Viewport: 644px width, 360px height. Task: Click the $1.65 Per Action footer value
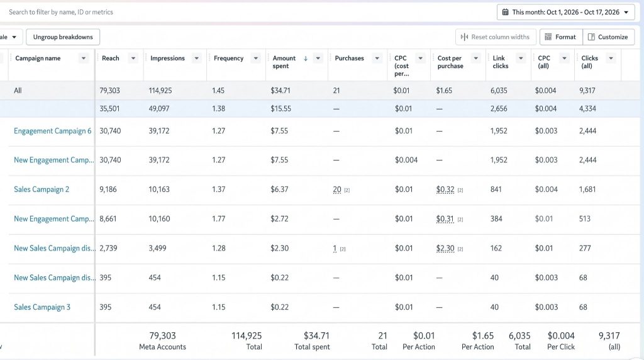click(483, 335)
